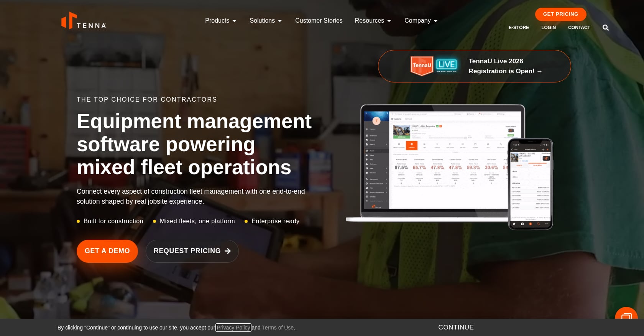Open Customer Stories menu item

pos(319,21)
